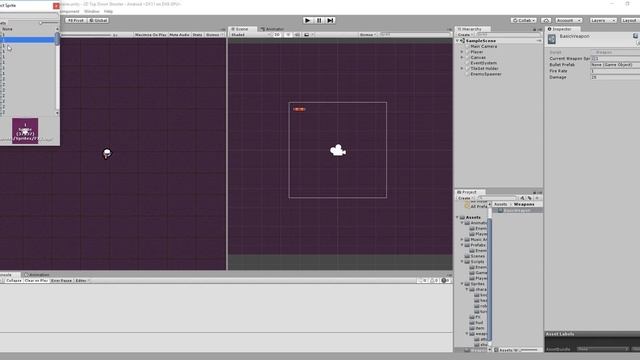Click sprite preview thumbnail in Select Sprite

coord(25,131)
